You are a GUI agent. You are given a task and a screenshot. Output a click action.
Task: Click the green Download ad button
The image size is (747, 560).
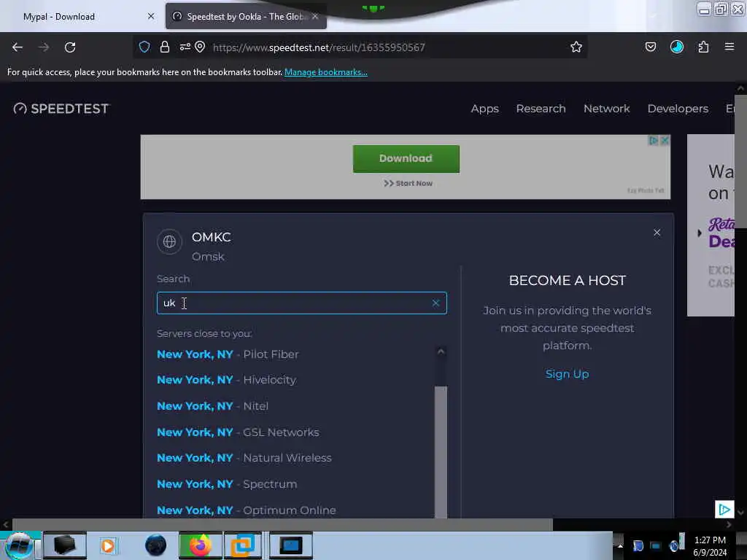coord(406,158)
